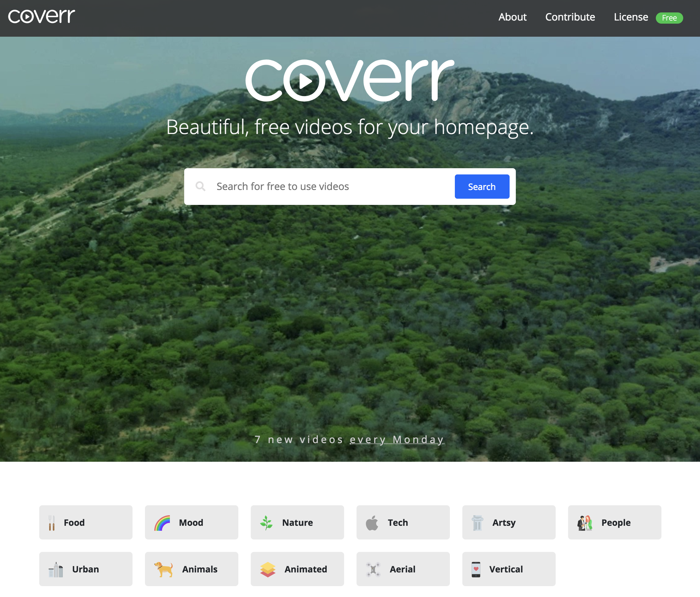Click the 'Beautiful, free videos for your homepage.' tagline

350,127
